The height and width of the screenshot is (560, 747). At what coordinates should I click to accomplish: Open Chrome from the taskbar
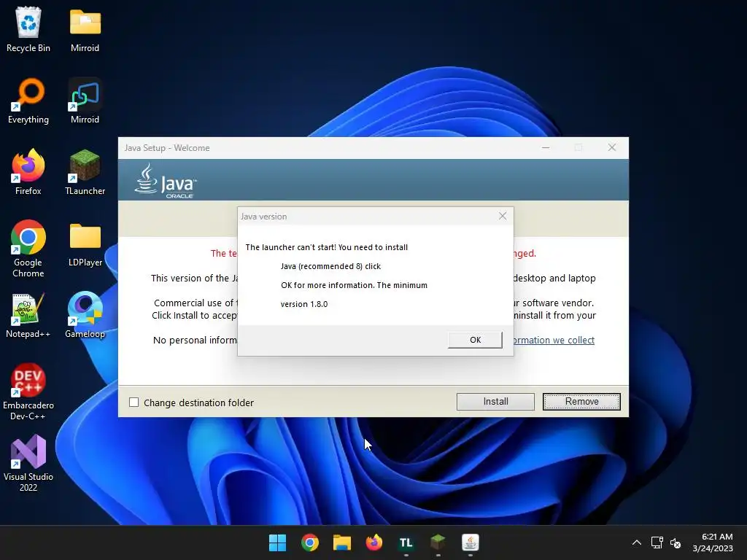[x=309, y=542]
